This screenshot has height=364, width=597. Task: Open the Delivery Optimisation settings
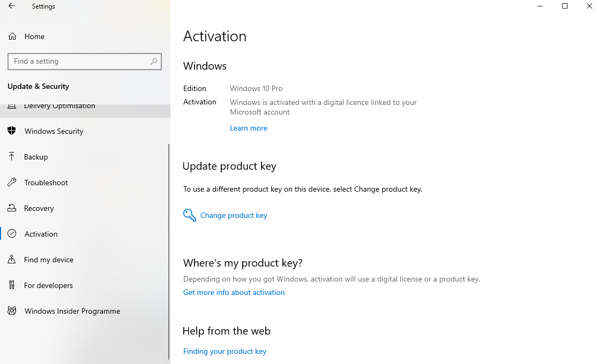[x=85, y=110]
